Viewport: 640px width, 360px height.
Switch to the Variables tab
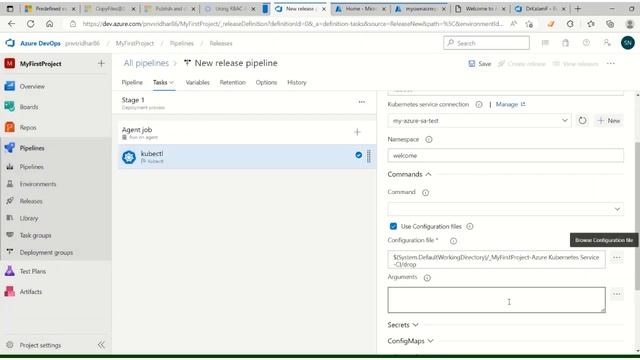point(198,82)
